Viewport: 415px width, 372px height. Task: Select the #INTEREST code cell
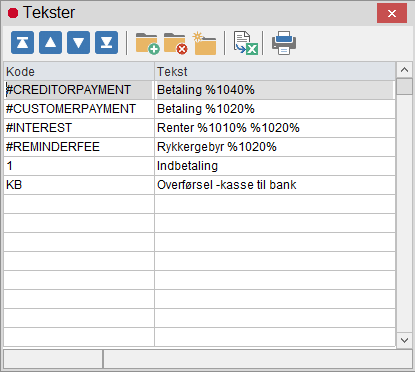click(79, 128)
